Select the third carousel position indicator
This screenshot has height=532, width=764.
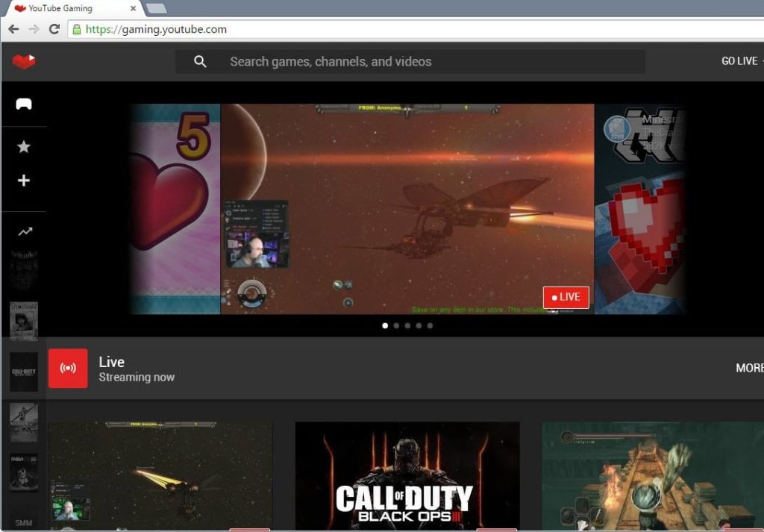(407, 325)
